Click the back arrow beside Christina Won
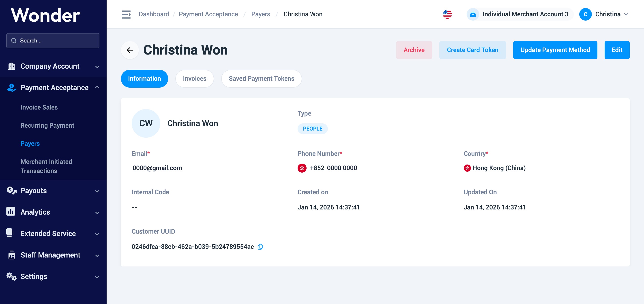Screen dimensions: 644x304 (130, 50)
